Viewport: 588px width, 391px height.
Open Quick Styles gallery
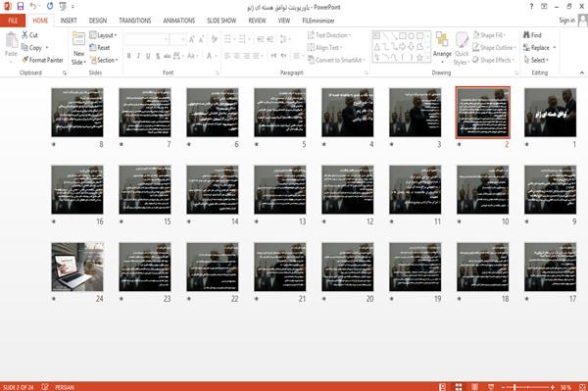click(x=462, y=48)
